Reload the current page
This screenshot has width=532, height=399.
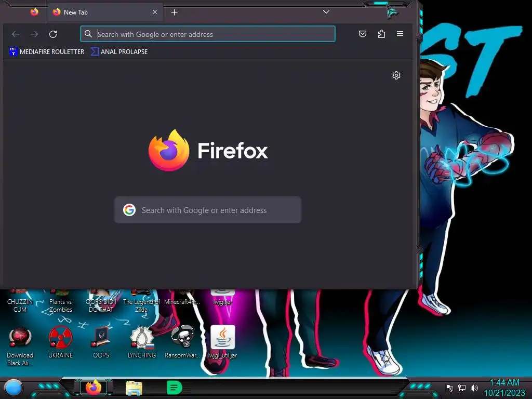pyautogui.click(x=53, y=34)
